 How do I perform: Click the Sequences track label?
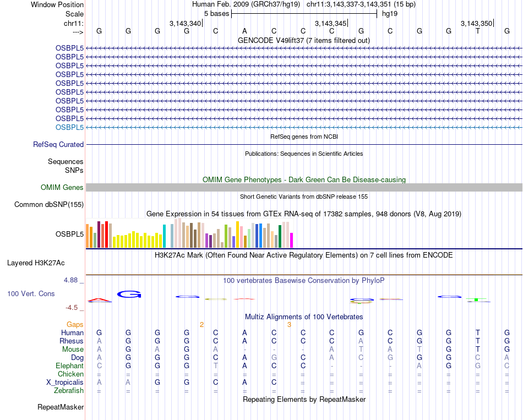(x=66, y=161)
